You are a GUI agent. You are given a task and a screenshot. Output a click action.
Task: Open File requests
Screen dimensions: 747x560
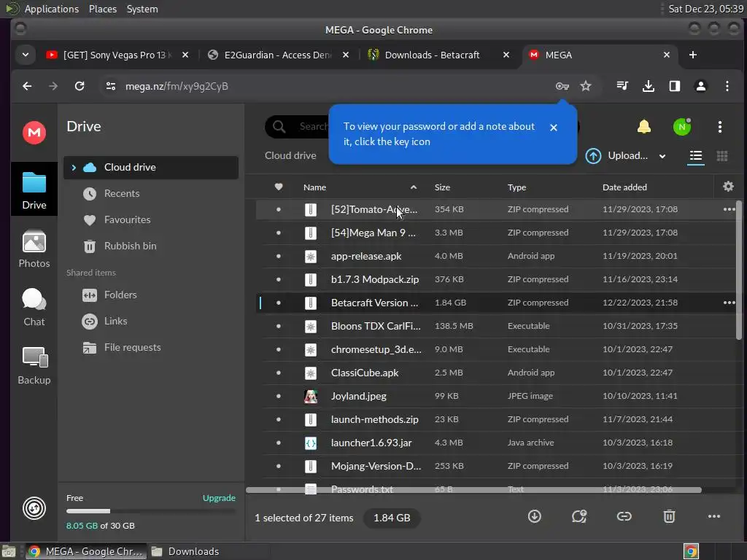coord(150,347)
